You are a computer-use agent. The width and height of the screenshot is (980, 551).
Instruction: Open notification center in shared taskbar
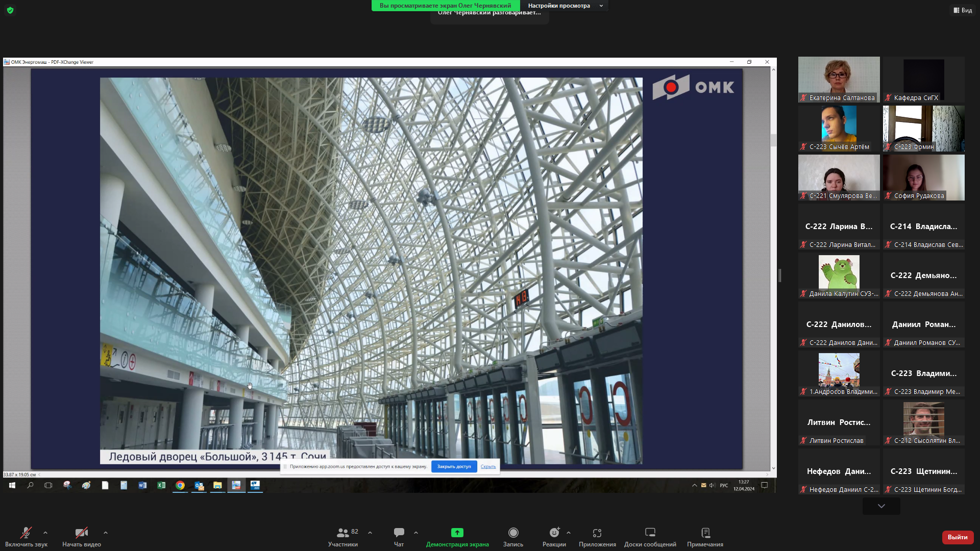(x=764, y=485)
